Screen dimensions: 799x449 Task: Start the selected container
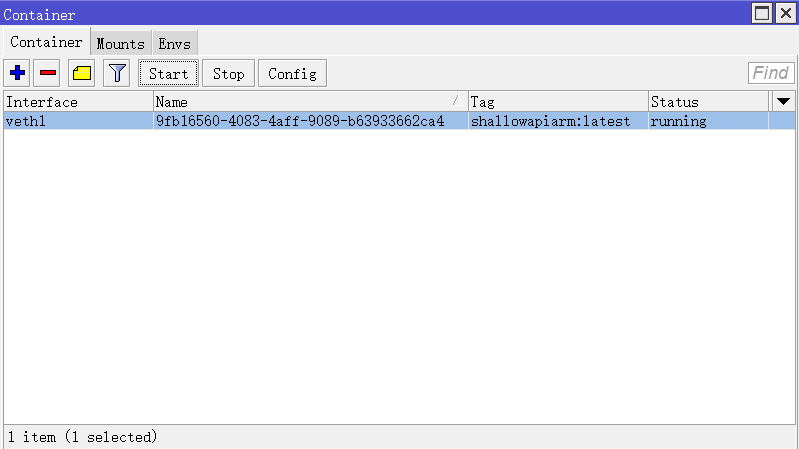(168, 73)
